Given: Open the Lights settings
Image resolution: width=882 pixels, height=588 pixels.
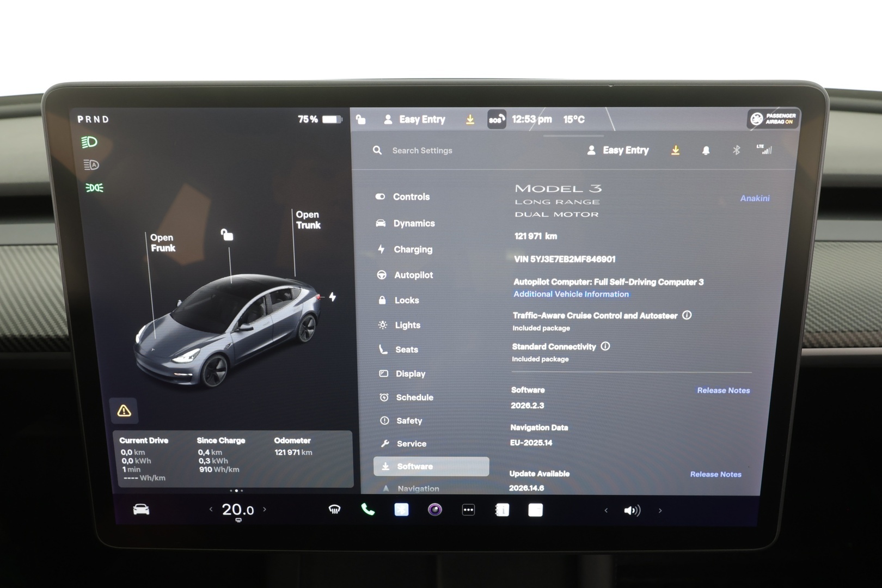Looking at the screenshot, I should [x=400, y=325].
